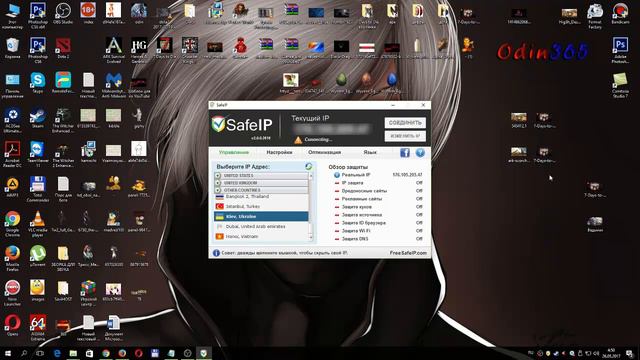Expand the United States server group
This screenshot has height=360, width=640.
click(261, 176)
